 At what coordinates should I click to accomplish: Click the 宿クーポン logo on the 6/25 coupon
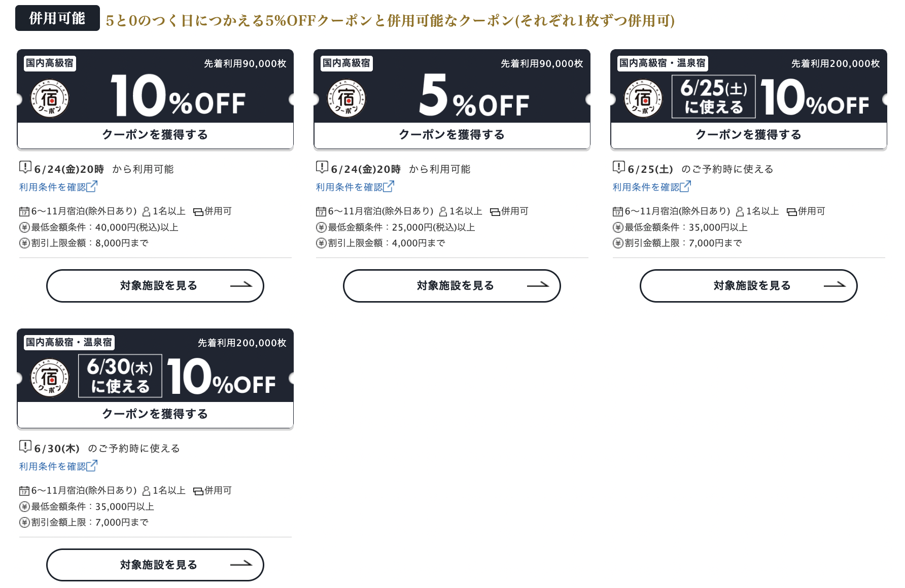tap(643, 98)
